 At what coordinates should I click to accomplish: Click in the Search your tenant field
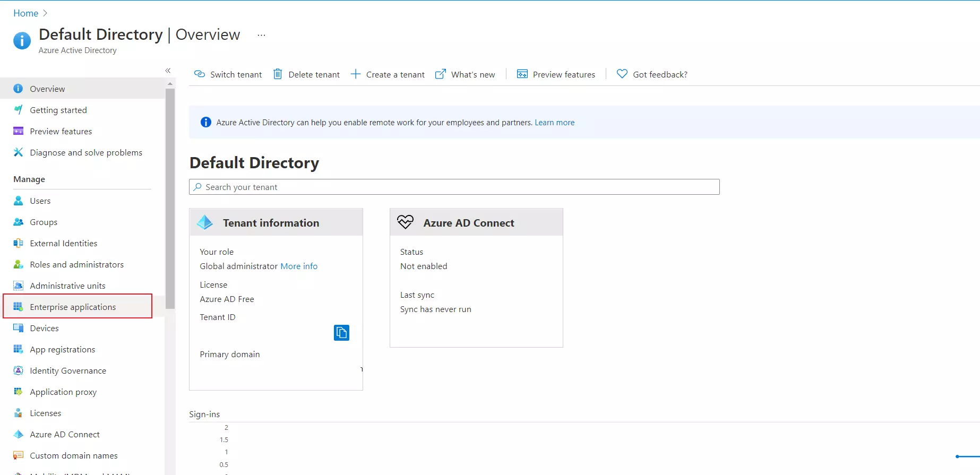pyautogui.click(x=454, y=187)
